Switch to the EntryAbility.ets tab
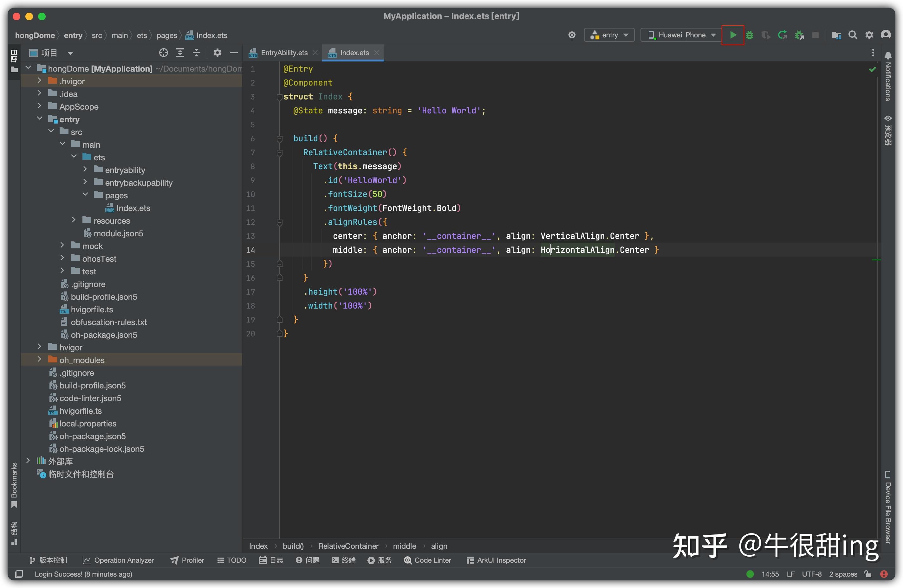 pos(284,53)
